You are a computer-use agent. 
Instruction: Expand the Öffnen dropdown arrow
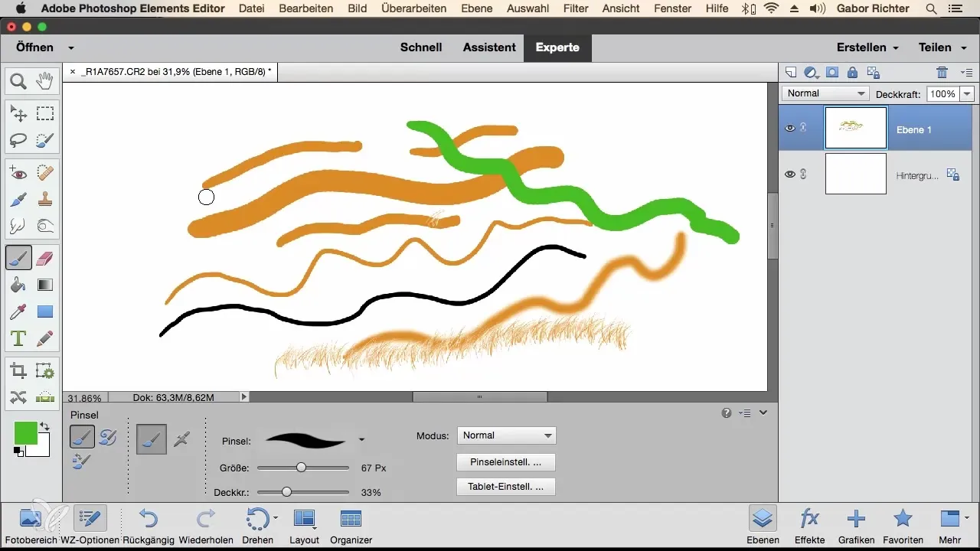(70, 47)
